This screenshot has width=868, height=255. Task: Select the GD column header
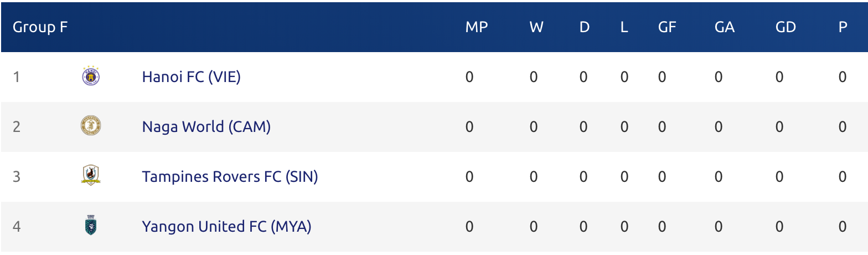[786, 27]
